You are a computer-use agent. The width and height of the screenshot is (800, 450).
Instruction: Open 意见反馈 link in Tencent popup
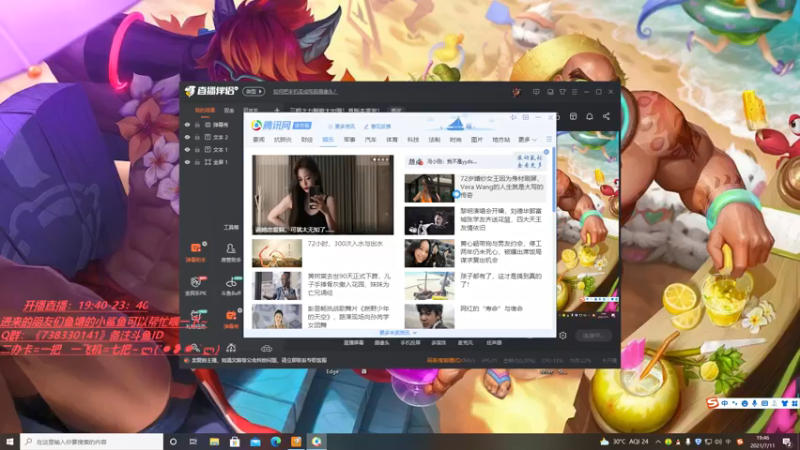(378, 126)
